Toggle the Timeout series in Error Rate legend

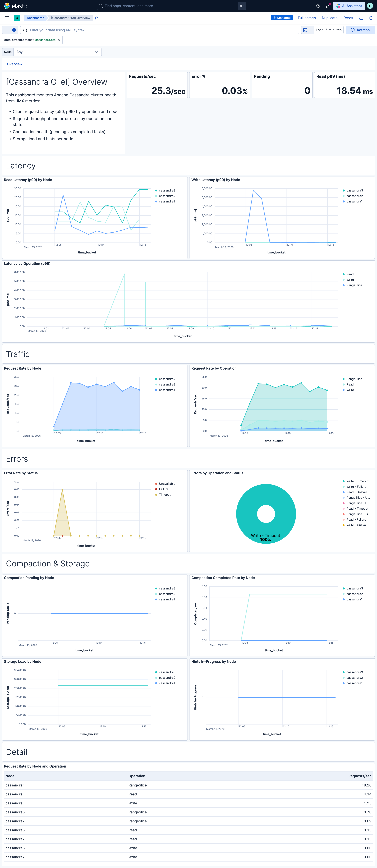pos(164,495)
